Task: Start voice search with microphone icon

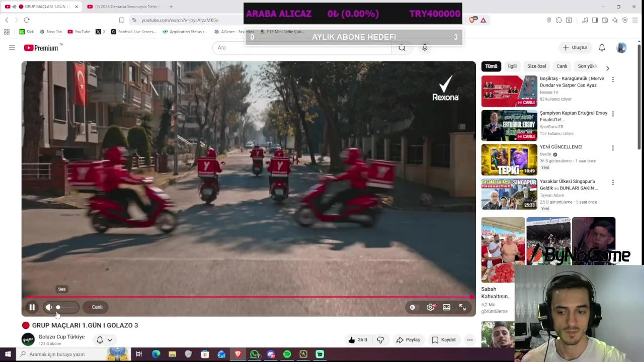Action: point(425,48)
